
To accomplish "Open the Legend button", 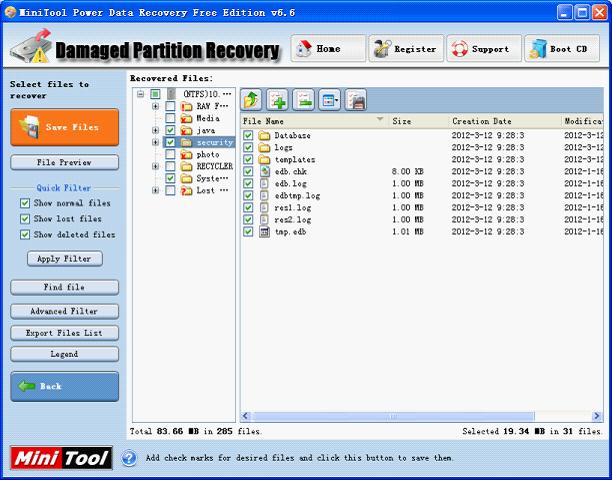I will click(x=65, y=354).
